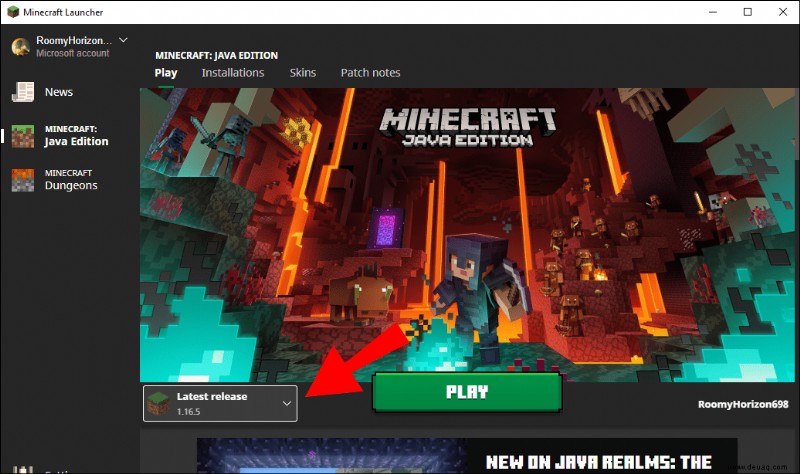Select Java Edition text in sidebar

77,141
